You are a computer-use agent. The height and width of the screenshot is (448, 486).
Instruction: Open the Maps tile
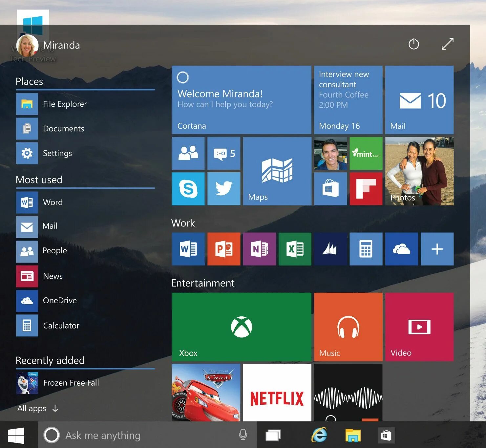tap(277, 171)
